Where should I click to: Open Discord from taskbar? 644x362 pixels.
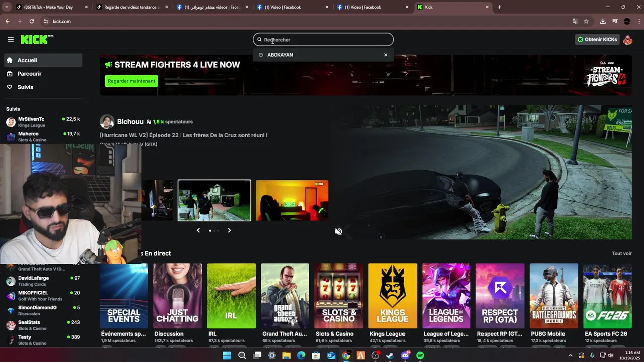[x=405, y=355]
